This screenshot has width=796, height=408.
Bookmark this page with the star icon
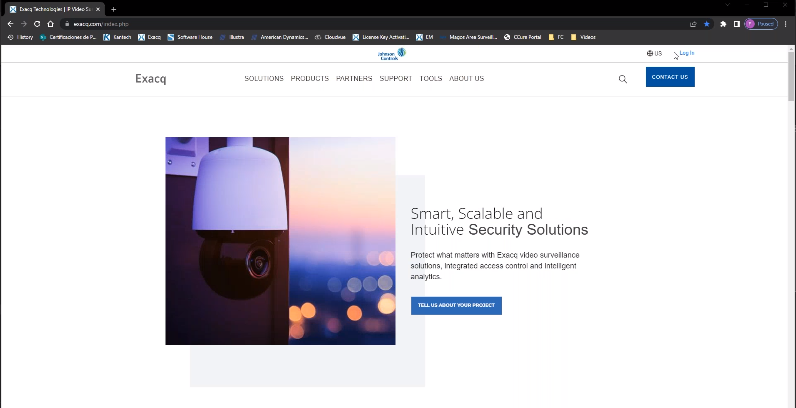coord(707,23)
